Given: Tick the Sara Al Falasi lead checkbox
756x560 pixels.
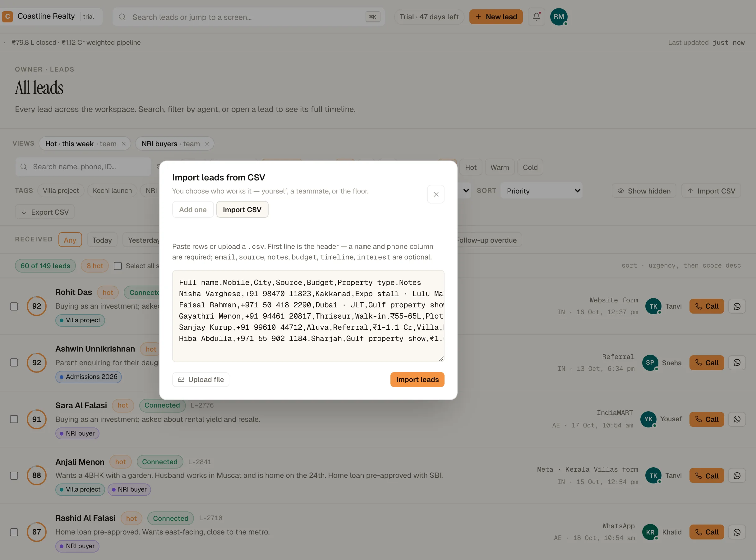Looking at the screenshot, I should 14,419.
